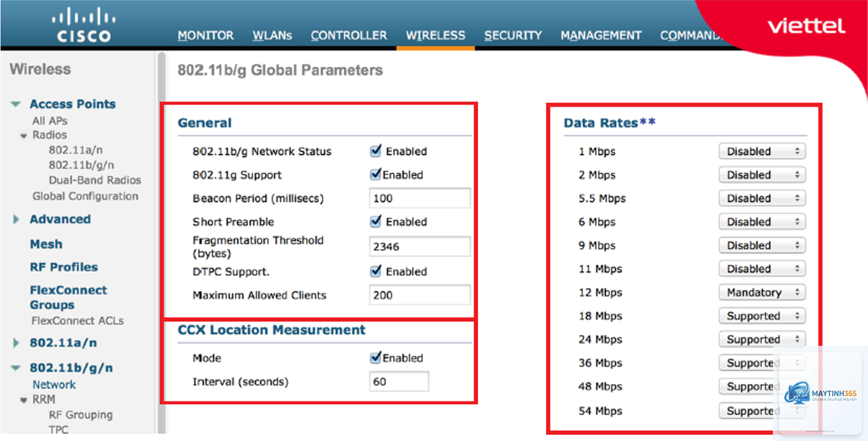Open Network under 802.11b/g/n

click(54, 385)
